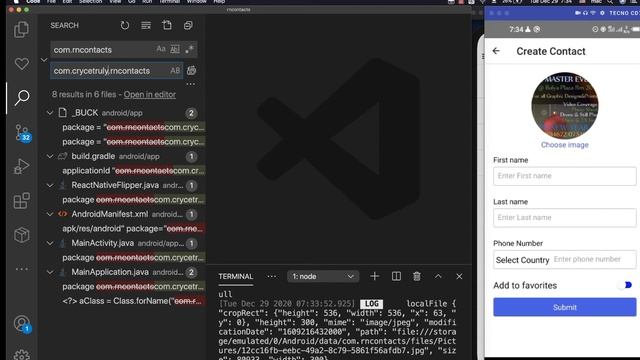The height and width of the screenshot is (360, 640).
Task: Toggle Use Regular Expression in search
Action: coord(189,49)
